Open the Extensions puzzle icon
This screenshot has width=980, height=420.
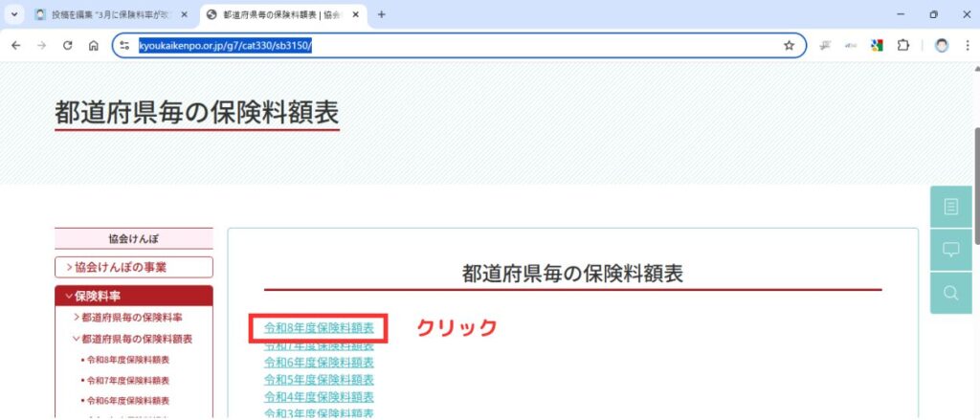[903, 46]
